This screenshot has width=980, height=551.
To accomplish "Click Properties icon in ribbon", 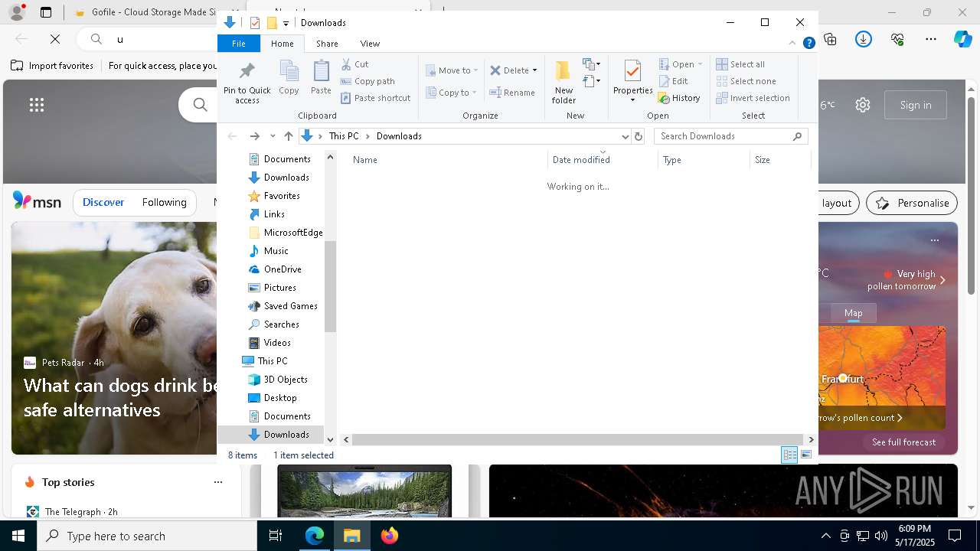I will [632, 72].
